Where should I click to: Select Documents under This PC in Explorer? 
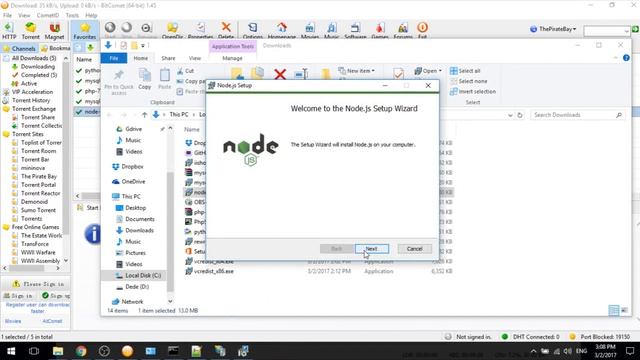(x=135, y=219)
